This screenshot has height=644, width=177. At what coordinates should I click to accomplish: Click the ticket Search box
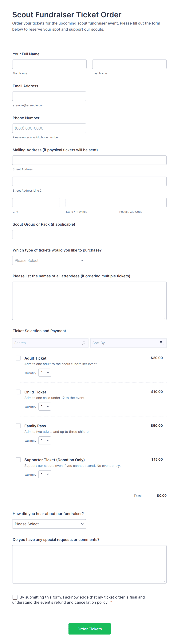[x=48, y=343]
